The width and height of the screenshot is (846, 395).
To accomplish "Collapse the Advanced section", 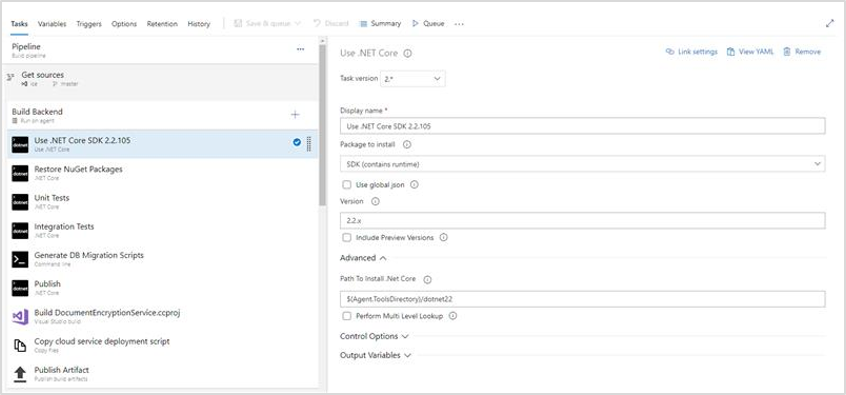I will click(x=363, y=258).
